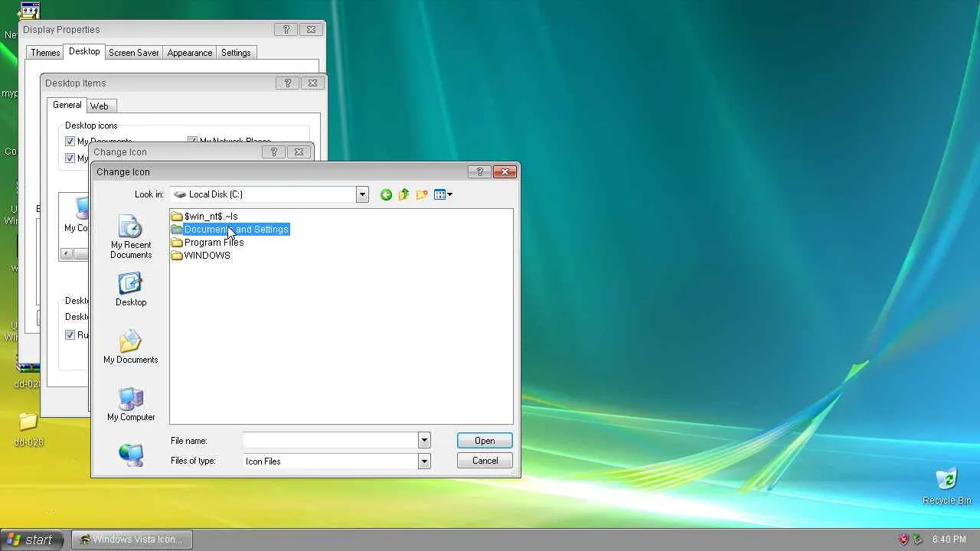Click the network globe icon below My Computer
The image size is (980, 551).
pyautogui.click(x=131, y=455)
